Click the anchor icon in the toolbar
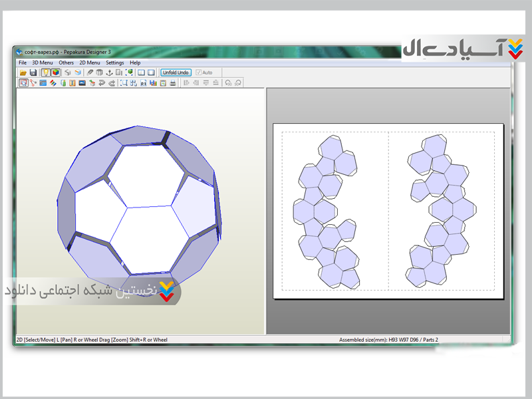532x399 pixels. [110, 72]
